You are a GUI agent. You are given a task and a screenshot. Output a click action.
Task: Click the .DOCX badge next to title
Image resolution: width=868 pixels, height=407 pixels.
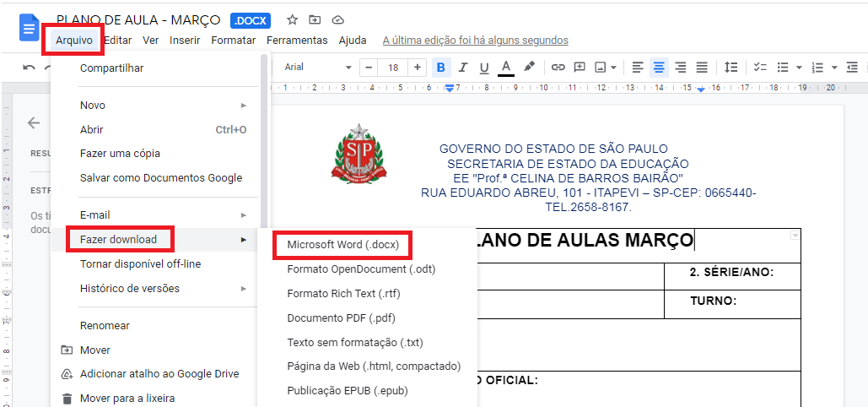251,21
